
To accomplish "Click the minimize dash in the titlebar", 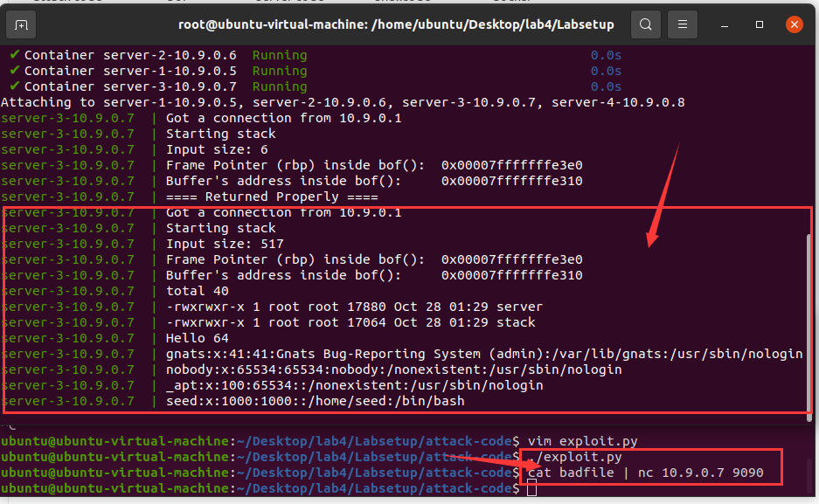I will coord(724,24).
